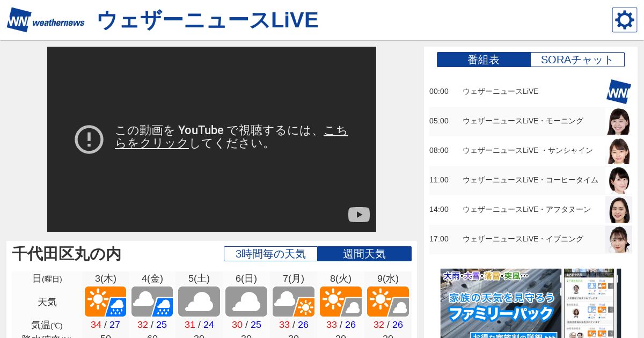The width and height of the screenshot is (644, 338).
Task: Click the 7(月) date column header
Action: (x=294, y=278)
